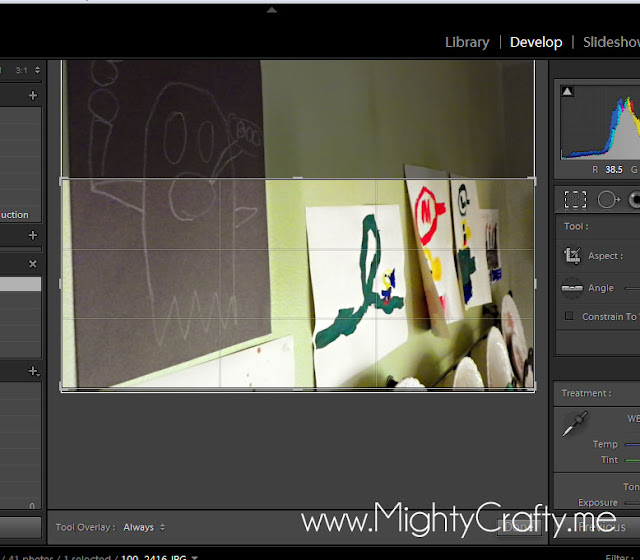
Task: Adjust the Angle slider
Action: (632, 288)
